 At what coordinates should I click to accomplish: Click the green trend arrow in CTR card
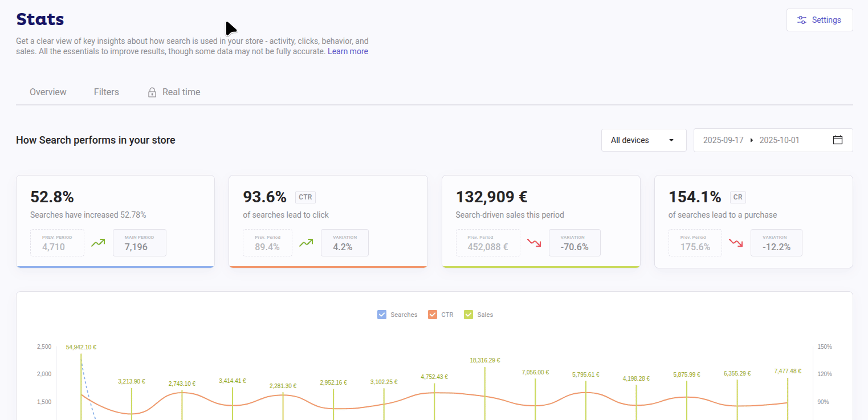coord(307,243)
